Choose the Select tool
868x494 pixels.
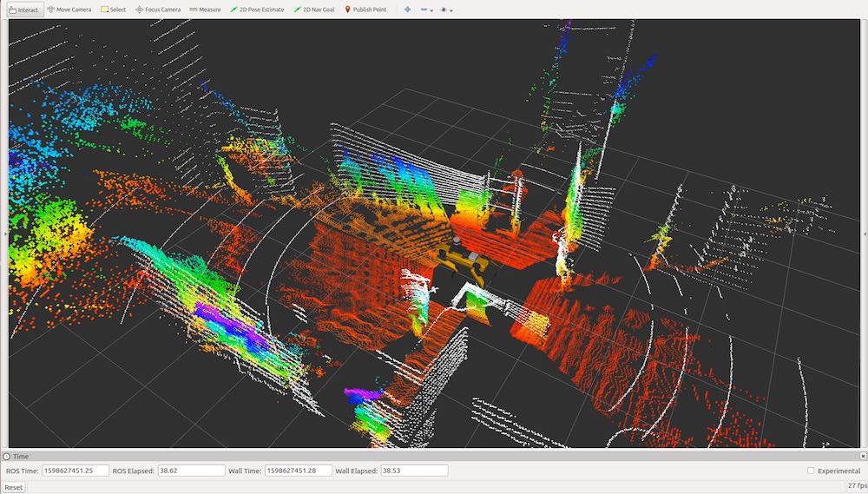(x=113, y=10)
